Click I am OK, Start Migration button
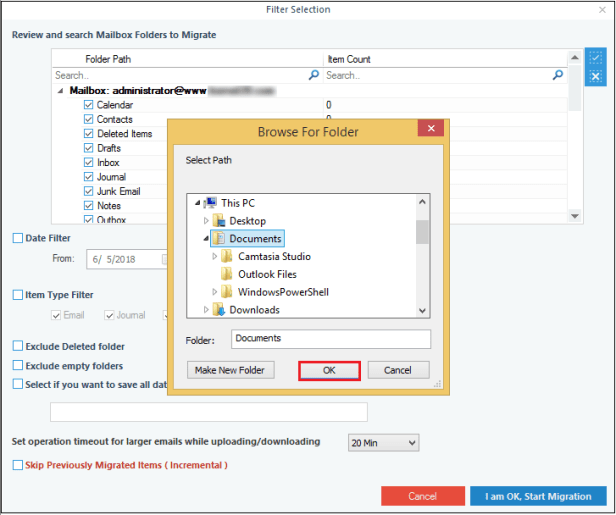The height and width of the screenshot is (515, 616). point(537,496)
